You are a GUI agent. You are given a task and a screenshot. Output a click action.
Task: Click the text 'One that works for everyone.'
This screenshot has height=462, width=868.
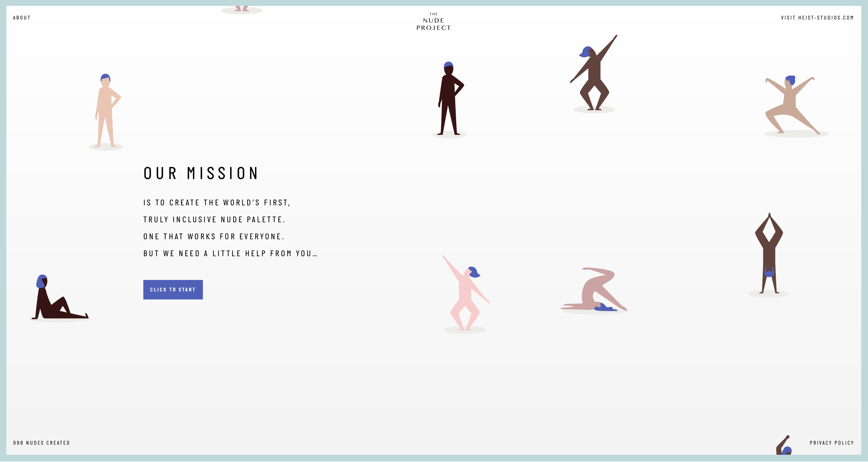click(x=214, y=236)
